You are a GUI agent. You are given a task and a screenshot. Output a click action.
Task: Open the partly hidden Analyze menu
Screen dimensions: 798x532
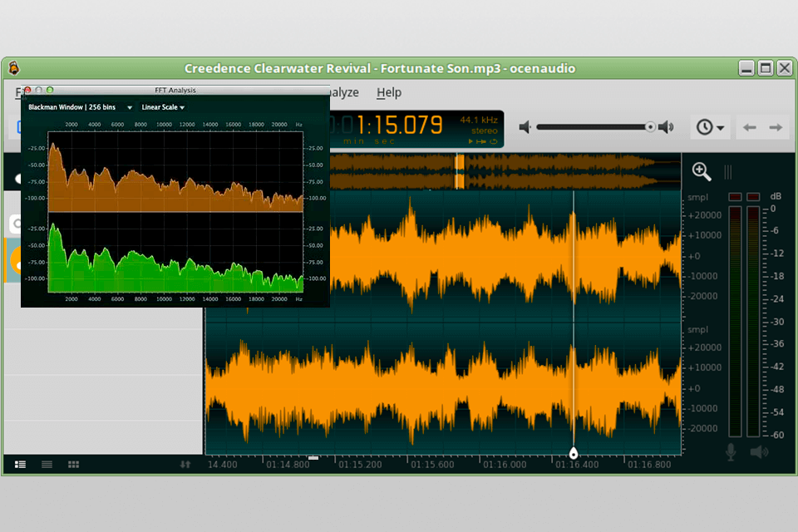tap(344, 92)
